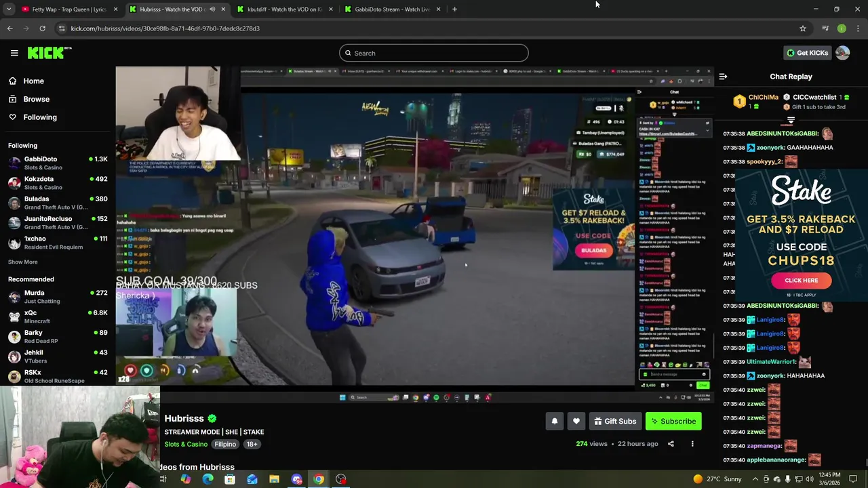Click UltimateWarrior1 username in chat
This screenshot has width=868, height=488.
[x=771, y=362]
